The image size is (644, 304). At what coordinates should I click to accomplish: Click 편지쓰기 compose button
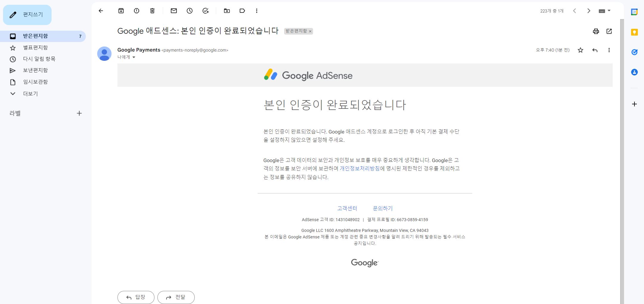pyautogui.click(x=27, y=15)
